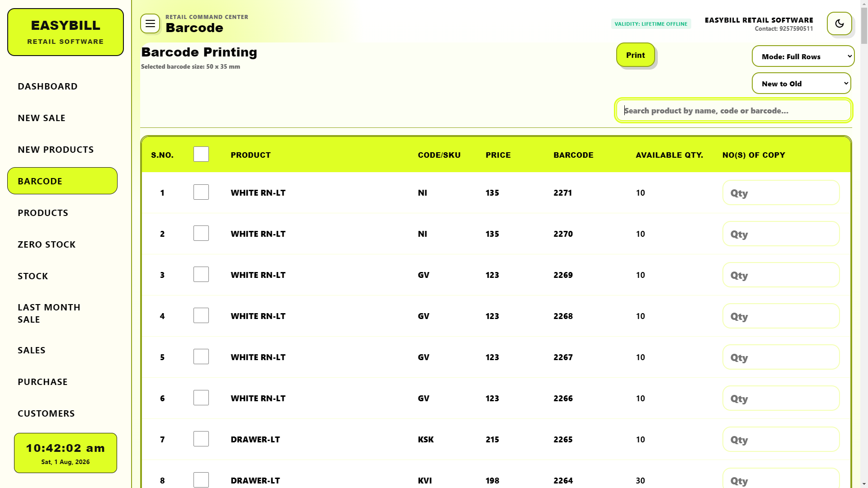Select checkbox for row with barcode 2269

click(x=201, y=274)
